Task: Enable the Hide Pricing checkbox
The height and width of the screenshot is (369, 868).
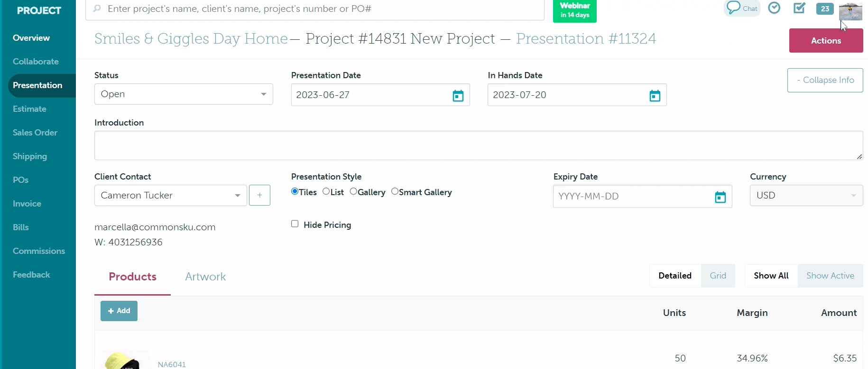Action: (295, 224)
